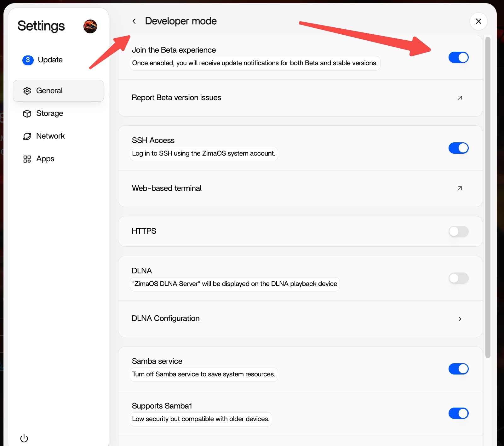Click the back arrow beside Developer mode

(134, 21)
